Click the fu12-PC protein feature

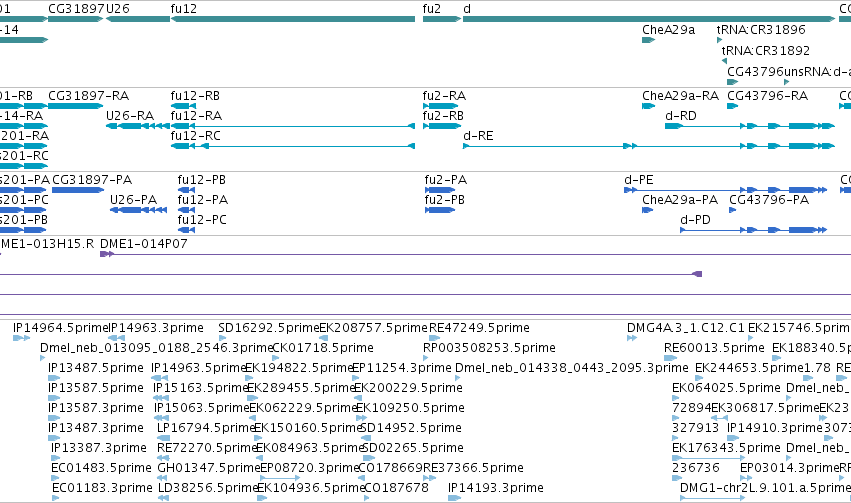click(x=186, y=230)
